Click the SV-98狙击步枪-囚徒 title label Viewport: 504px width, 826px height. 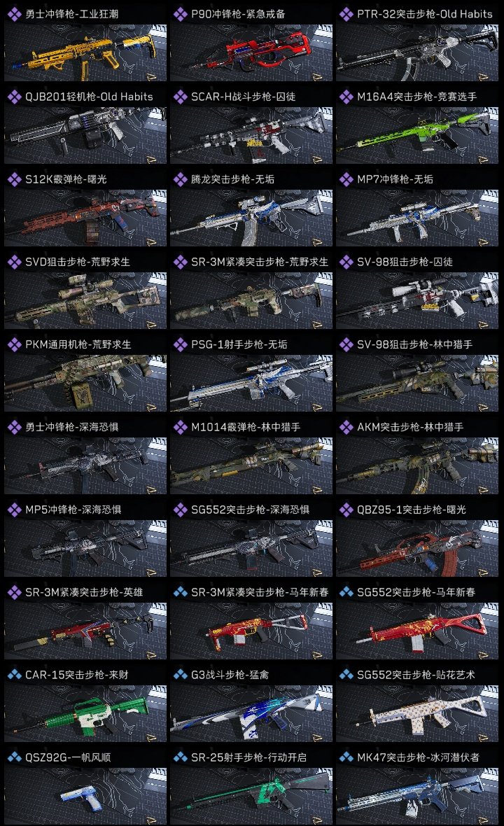(405, 262)
